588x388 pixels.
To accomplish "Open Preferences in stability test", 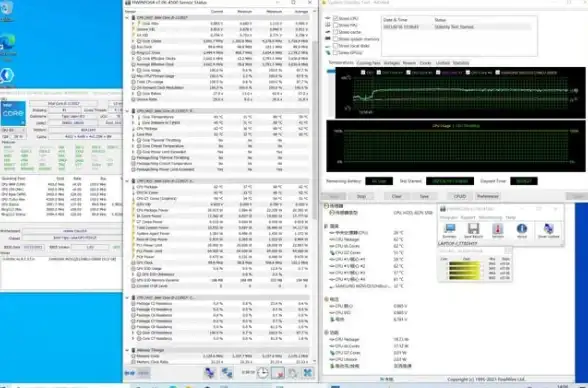I will [x=488, y=196].
